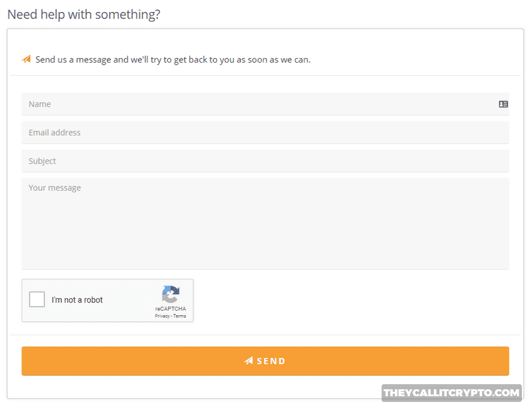Click the reCAPTCHA logo icon

click(x=170, y=296)
